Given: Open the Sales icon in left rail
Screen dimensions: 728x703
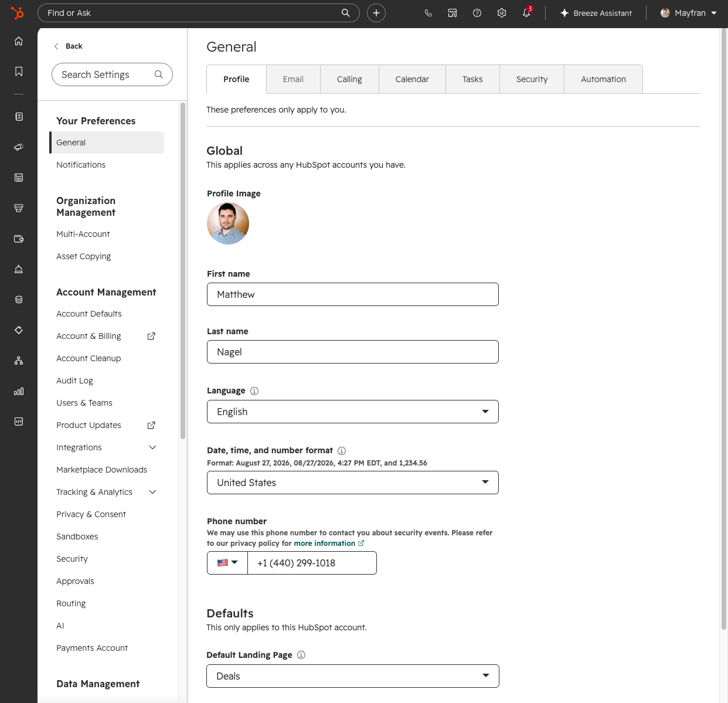Looking at the screenshot, I should pyautogui.click(x=19, y=208).
